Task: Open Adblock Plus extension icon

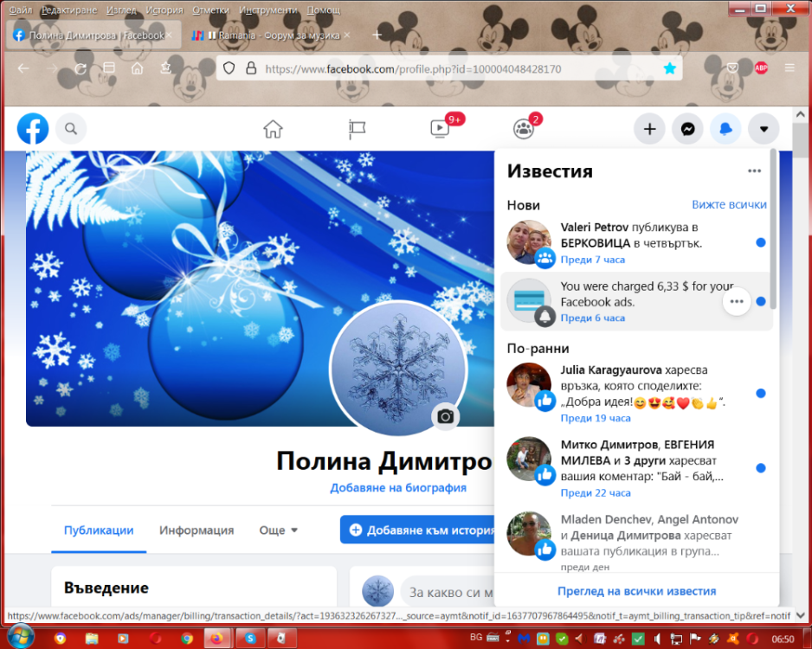Action: (x=761, y=67)
